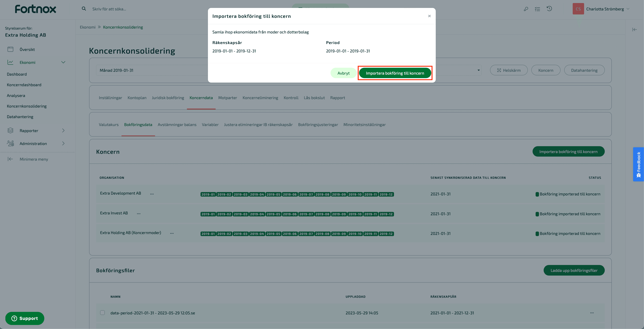Open the Variabler sub-tab
This screenshot has width=644, height=329.
click(x=210, y=125)
